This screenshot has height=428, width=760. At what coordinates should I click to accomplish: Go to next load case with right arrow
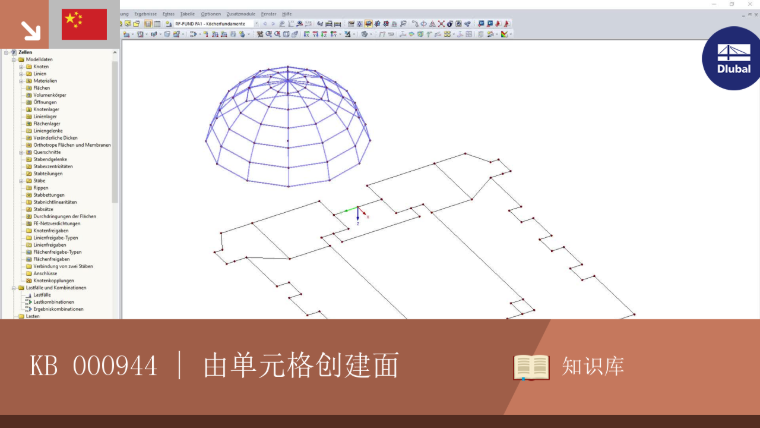tap(273, 23)
